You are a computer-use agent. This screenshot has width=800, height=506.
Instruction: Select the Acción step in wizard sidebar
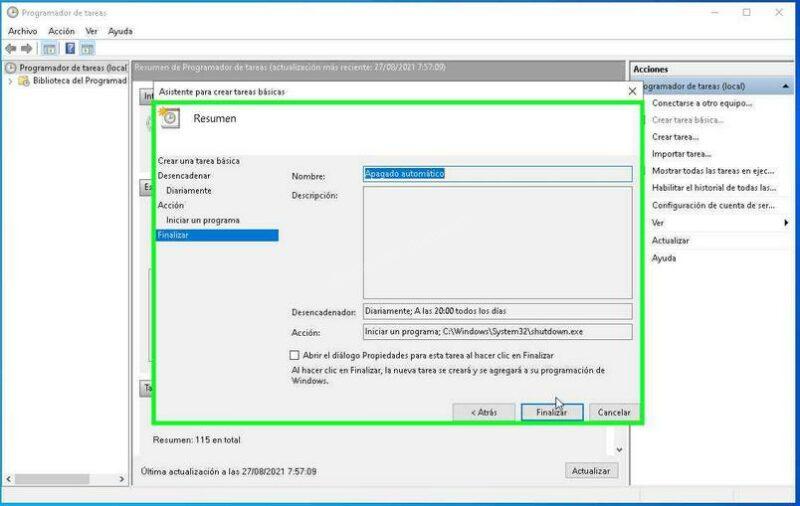[x=170, y=205]
